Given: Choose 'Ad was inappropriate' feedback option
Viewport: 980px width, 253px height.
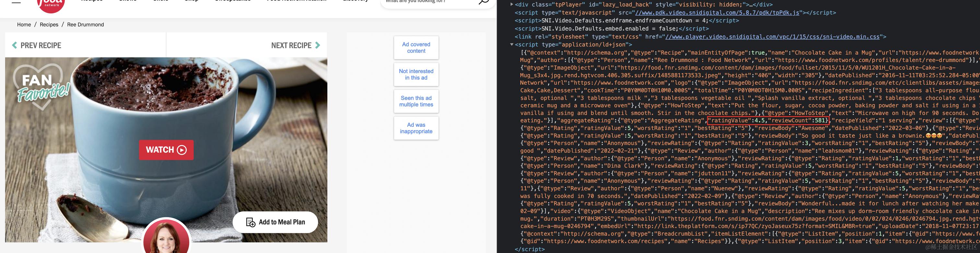Looking at the screenshot, I should 416,128.
